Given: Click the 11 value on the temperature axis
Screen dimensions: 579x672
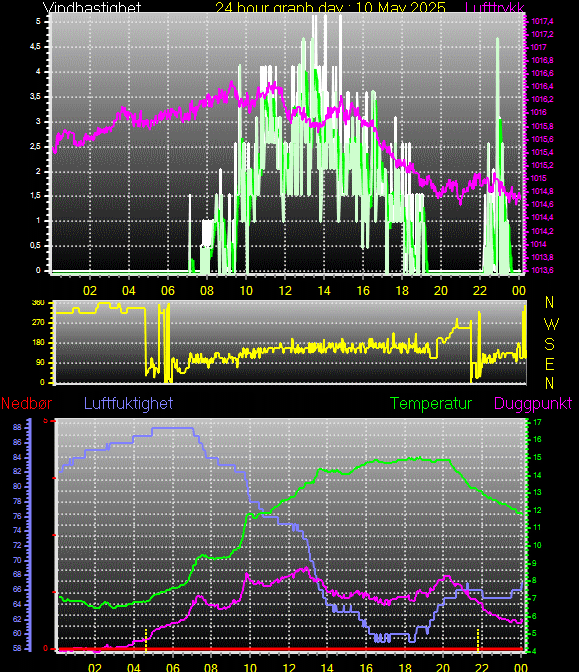Looking at the screenshot, I should pyautogui.click(x=537, y=528).
